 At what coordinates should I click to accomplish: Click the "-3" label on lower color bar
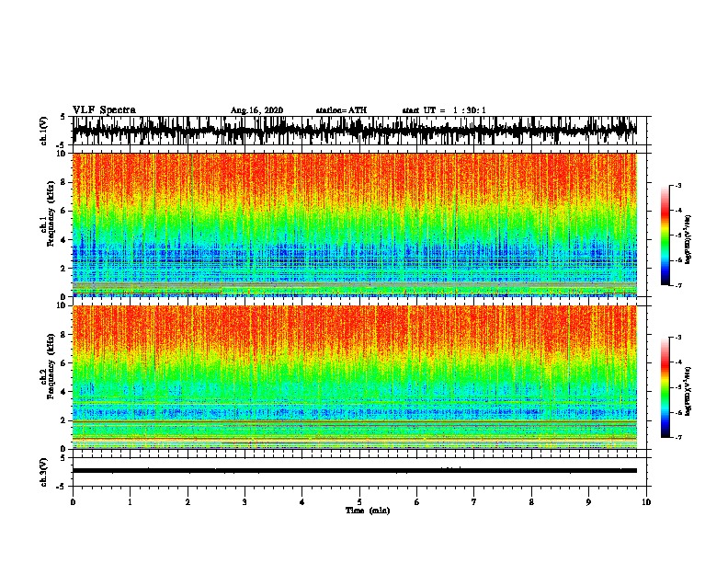coord(678,338)
